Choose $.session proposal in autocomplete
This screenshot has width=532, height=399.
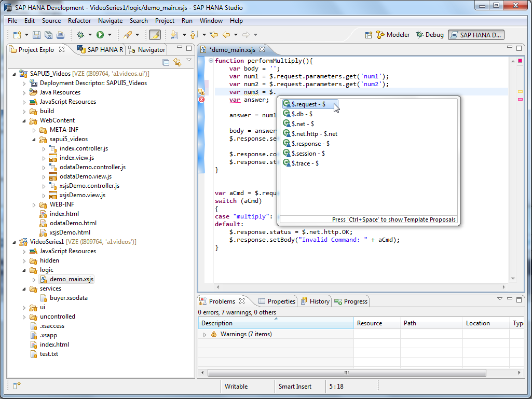point(308,153)
